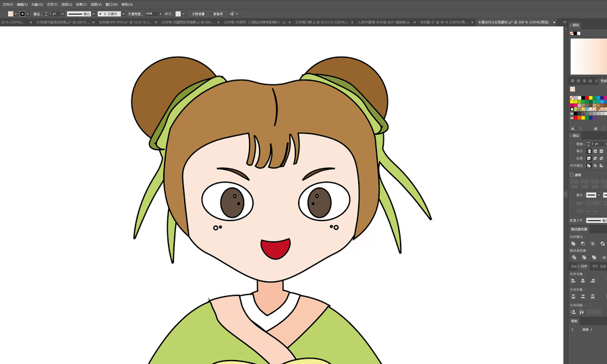Open the 选择(S) menu
The width and height of the screenshot is (607, 364).
tap(67, 5)
